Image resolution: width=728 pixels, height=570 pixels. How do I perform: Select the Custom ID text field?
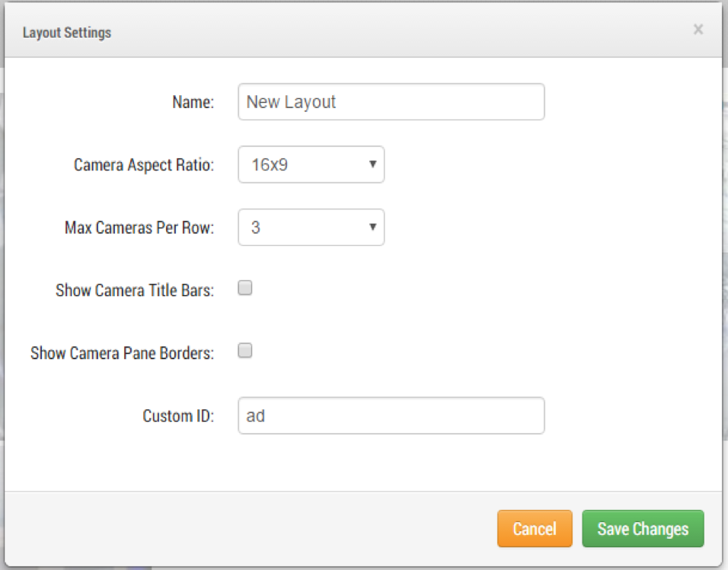391,416
